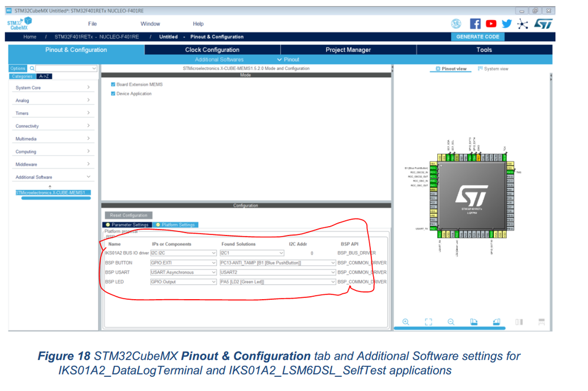Open the YouTube icon link
This screenshot has width=588, height=391.
tap(491, 24)
